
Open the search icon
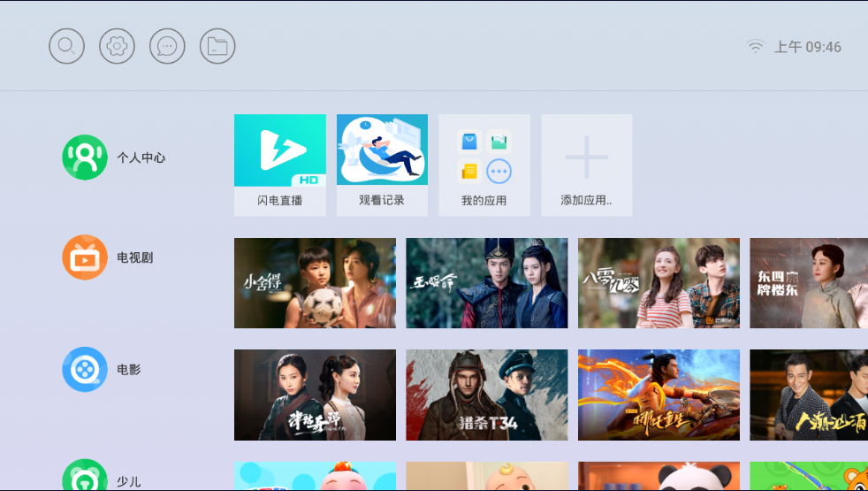[x=66, y=46]
